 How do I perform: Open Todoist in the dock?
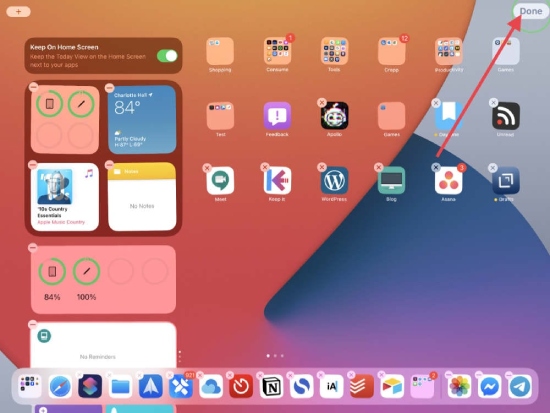pyautogui.click(x=362, y=386)
